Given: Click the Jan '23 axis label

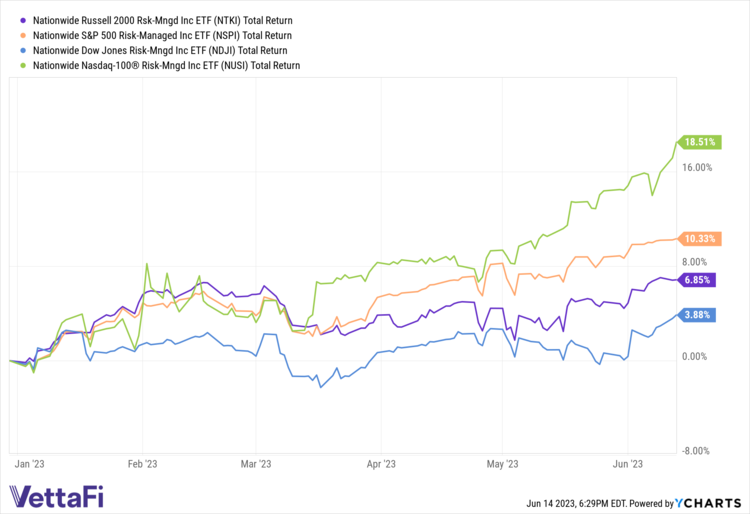Looking at the screenshot, I should [31, 463].
